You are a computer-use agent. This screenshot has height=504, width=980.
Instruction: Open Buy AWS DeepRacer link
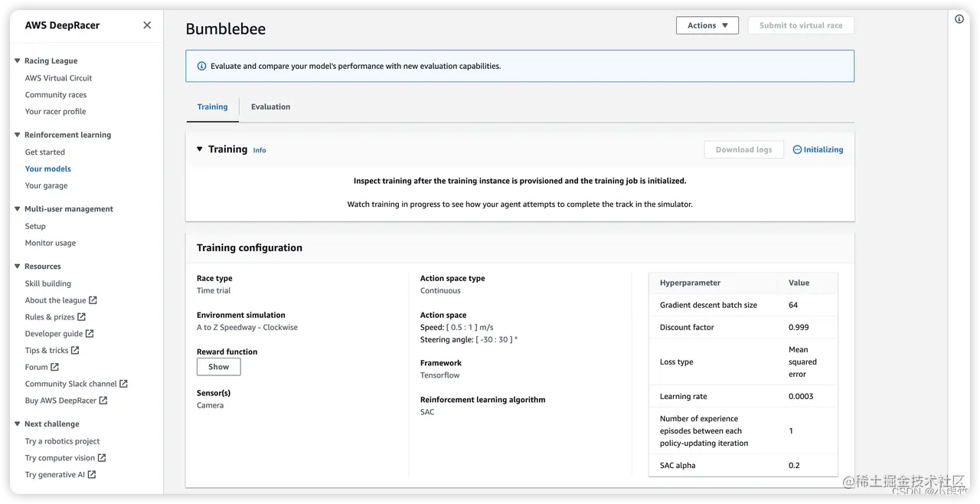tap(61, 401)
